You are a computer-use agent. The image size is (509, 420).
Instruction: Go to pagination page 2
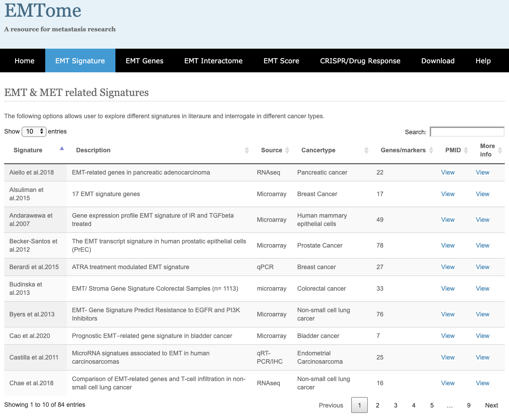(378, 405)
